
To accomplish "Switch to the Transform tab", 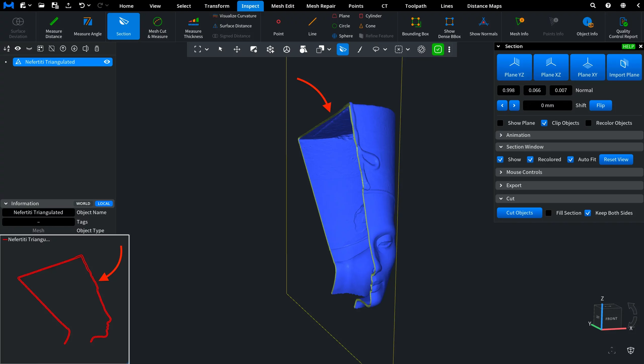I will pyautogui.click(x=217, y=6).
